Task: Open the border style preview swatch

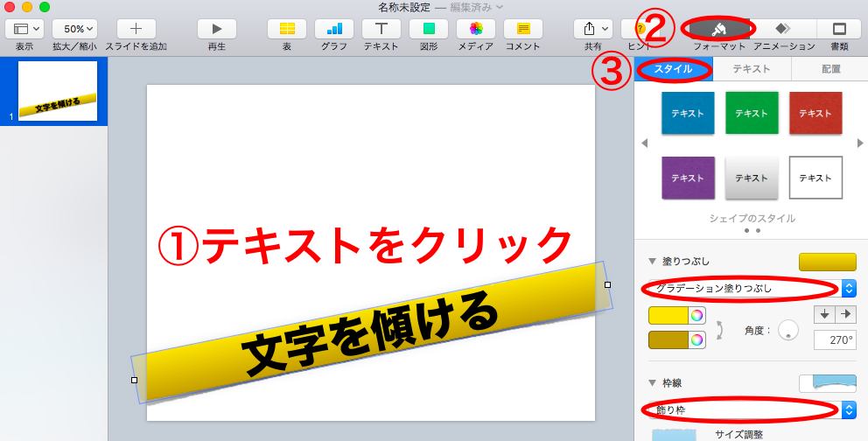Action: (828, 383)
